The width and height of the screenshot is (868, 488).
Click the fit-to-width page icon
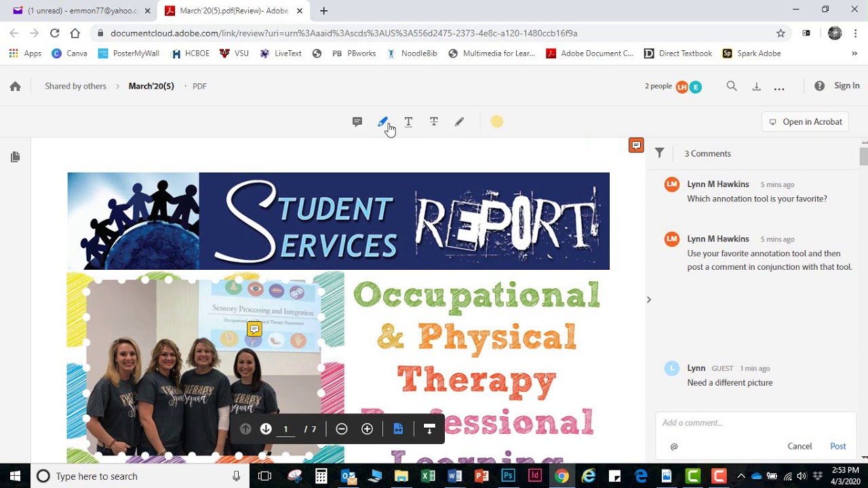[x=398, y=429]
